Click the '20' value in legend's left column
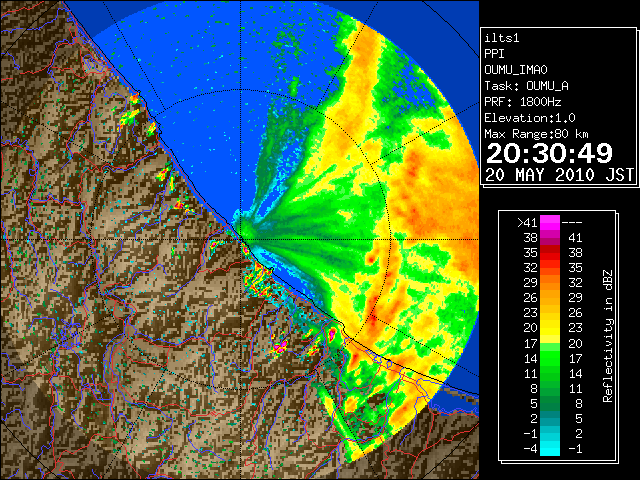Image resolution: width=640 pixels, height=480 pixels. pyautogui.click(x=530, y=328)
